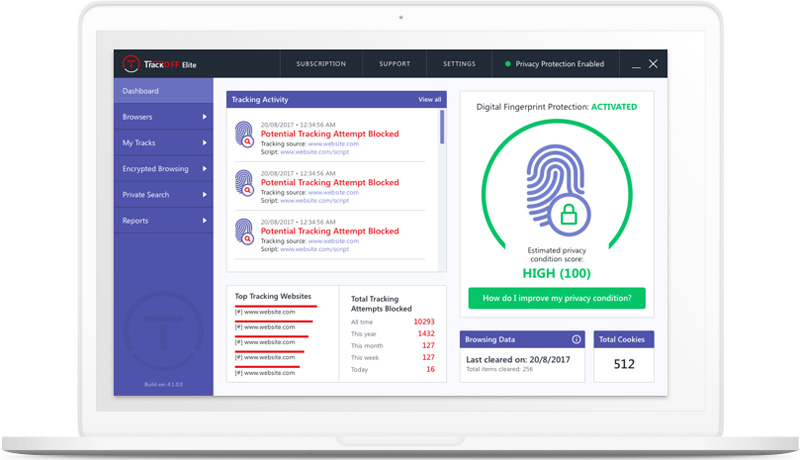Click the third tracking entry's fingerprint icon

click(244, 231)
